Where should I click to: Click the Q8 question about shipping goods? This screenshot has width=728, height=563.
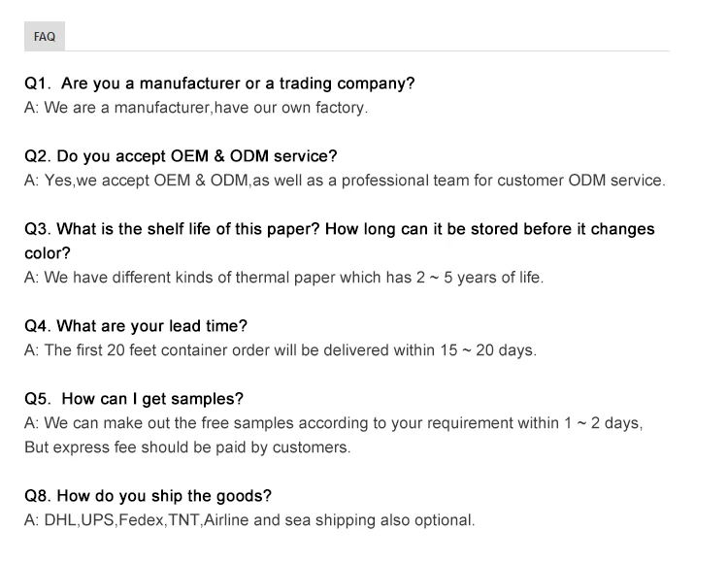(x=148, y=496)
